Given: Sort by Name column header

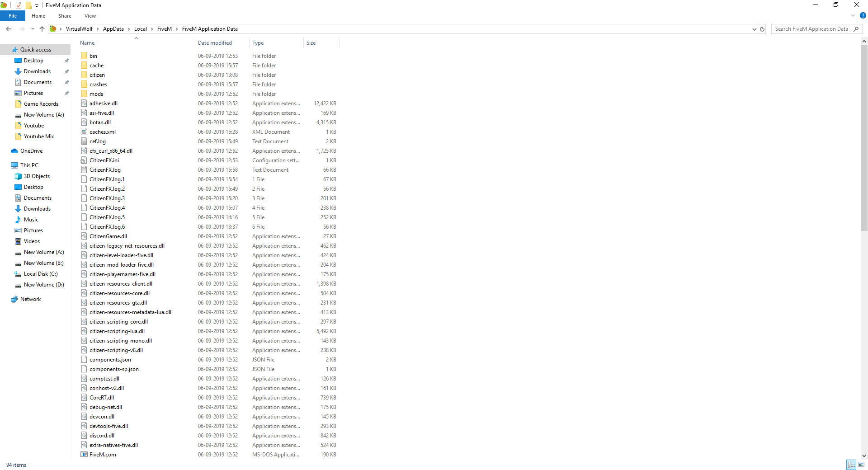Looking at the screenshot, I should 136,43.
